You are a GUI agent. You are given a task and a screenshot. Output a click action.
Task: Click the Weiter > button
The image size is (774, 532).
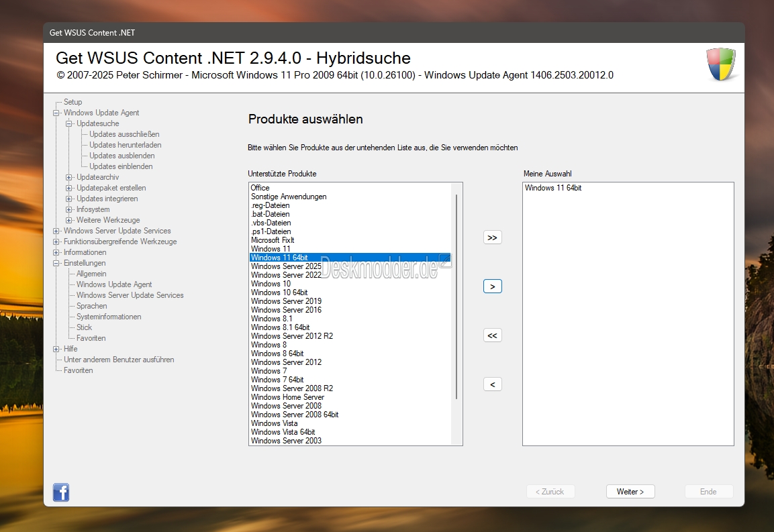coord(630,492)
